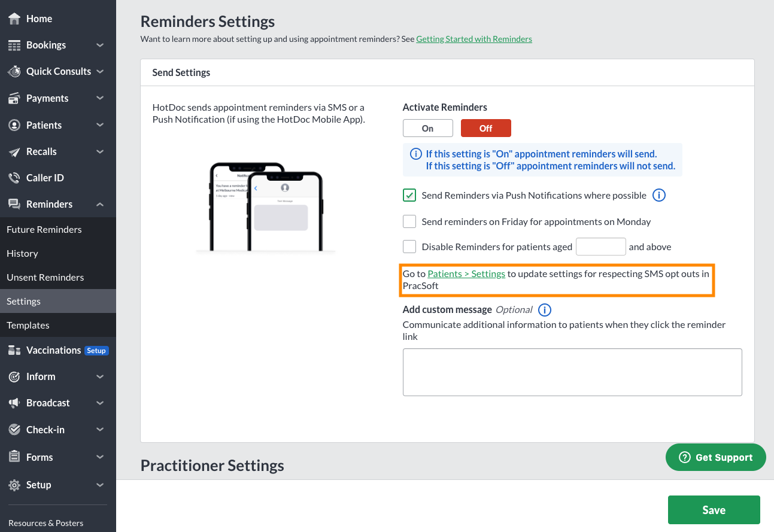Open Getting Started with Reminders guide

[x=474, y=38]
